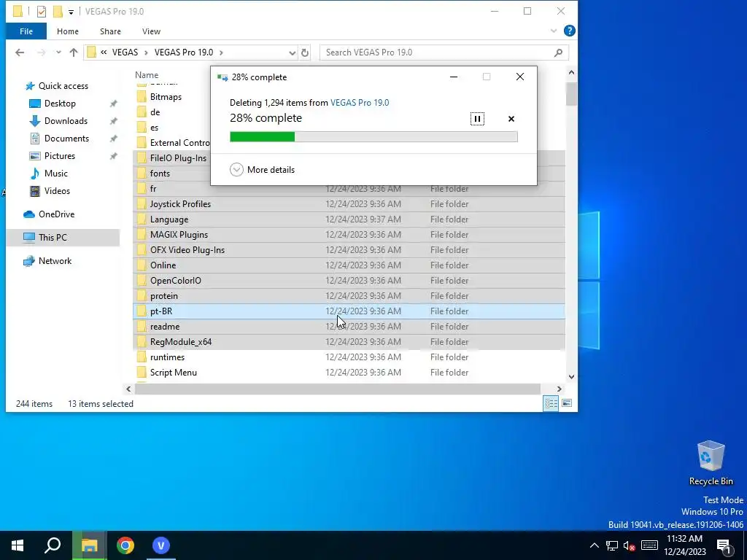Click the search magnifier icon
Screen dimensions: 747x560
pos(558,52)
